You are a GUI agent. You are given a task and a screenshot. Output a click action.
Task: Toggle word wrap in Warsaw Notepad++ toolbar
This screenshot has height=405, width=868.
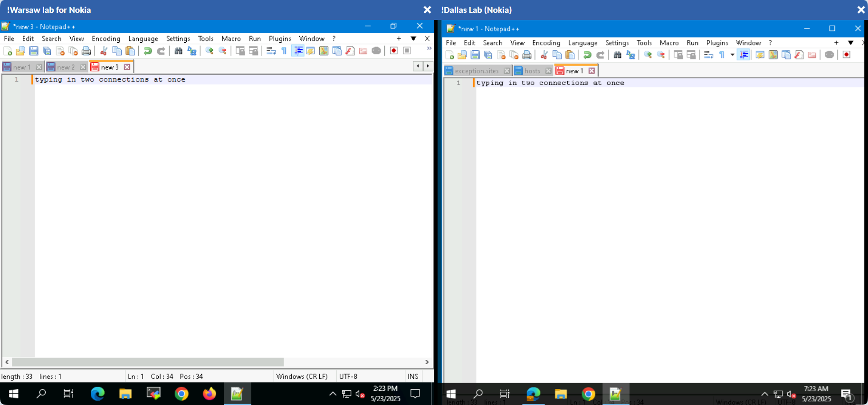pyautogui.click(x=271, y=51)
